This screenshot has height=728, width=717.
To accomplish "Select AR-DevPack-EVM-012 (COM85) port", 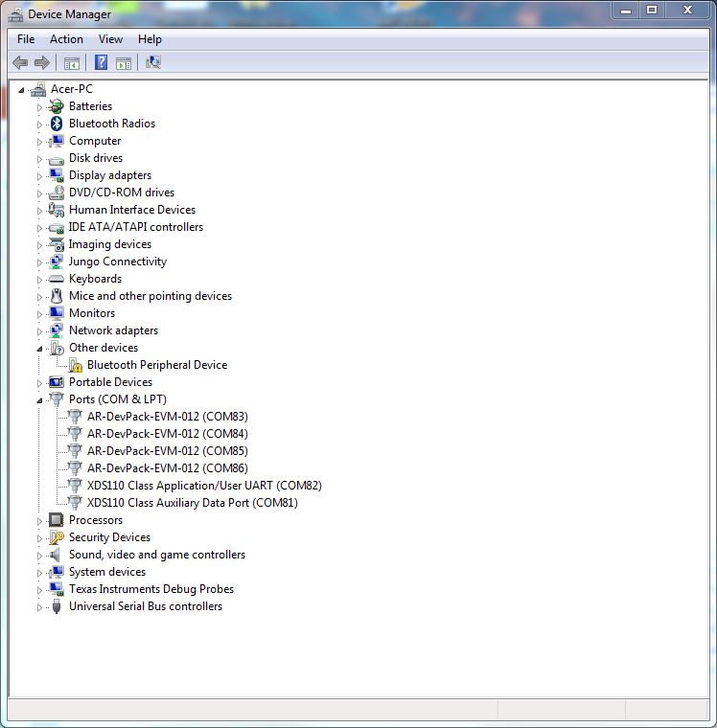I will 168,451.
